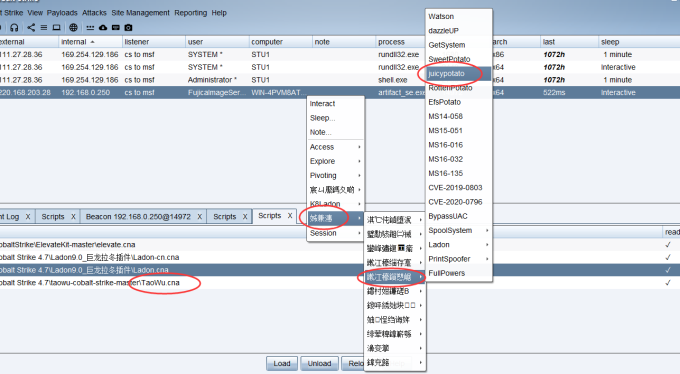
Task: Close the Beacon 192.168.0.250@14972 tab
Action: click(199, 217)
